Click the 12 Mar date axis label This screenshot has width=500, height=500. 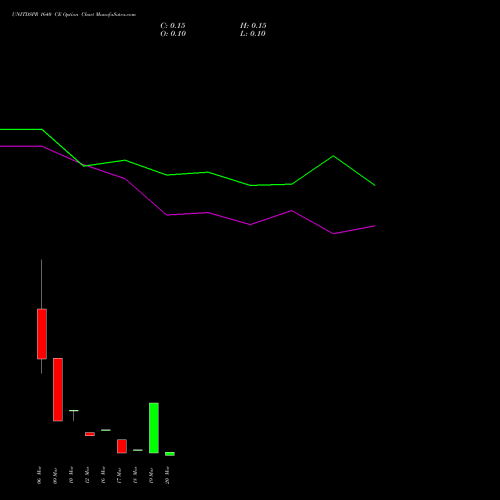point(87,475)
